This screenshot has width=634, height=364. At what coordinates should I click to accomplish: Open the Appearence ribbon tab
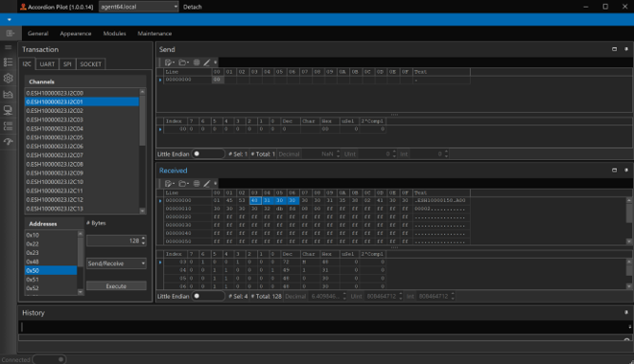coord(76,34)
